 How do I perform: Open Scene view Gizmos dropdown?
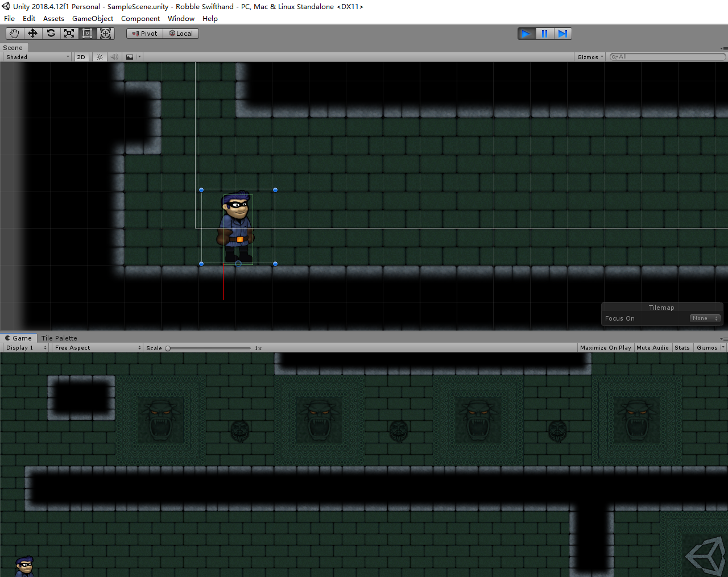pos(590,57)
